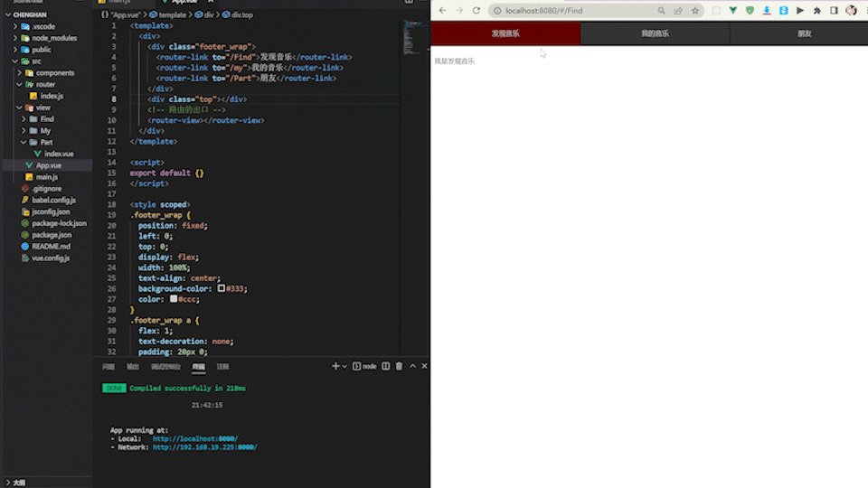Switch to the first panel tab (Problems)
This screenshot has height=488, width=868.
click(x=108, y=367)
